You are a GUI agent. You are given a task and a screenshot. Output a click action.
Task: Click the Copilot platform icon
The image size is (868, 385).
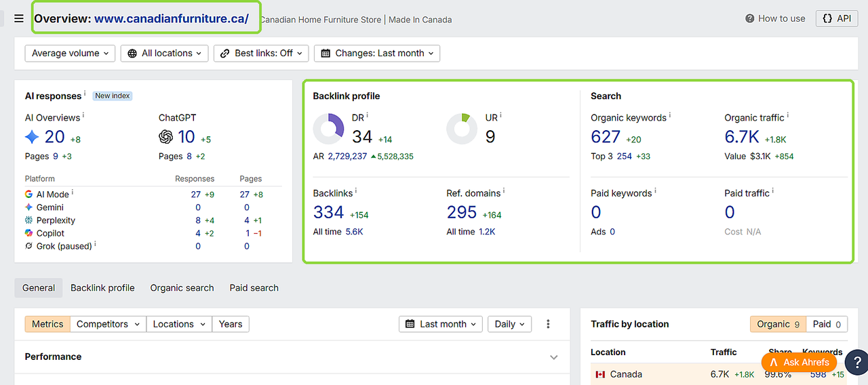[x=29, y=233]
